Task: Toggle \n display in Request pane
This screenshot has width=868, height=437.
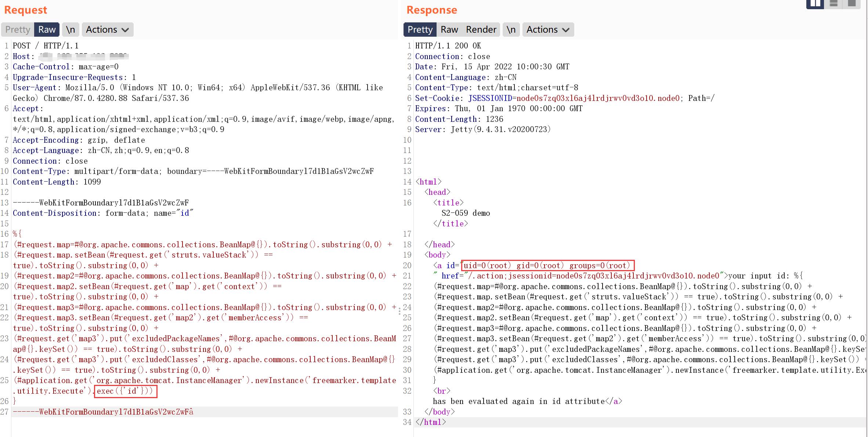Action: click(x=70, y=30)
